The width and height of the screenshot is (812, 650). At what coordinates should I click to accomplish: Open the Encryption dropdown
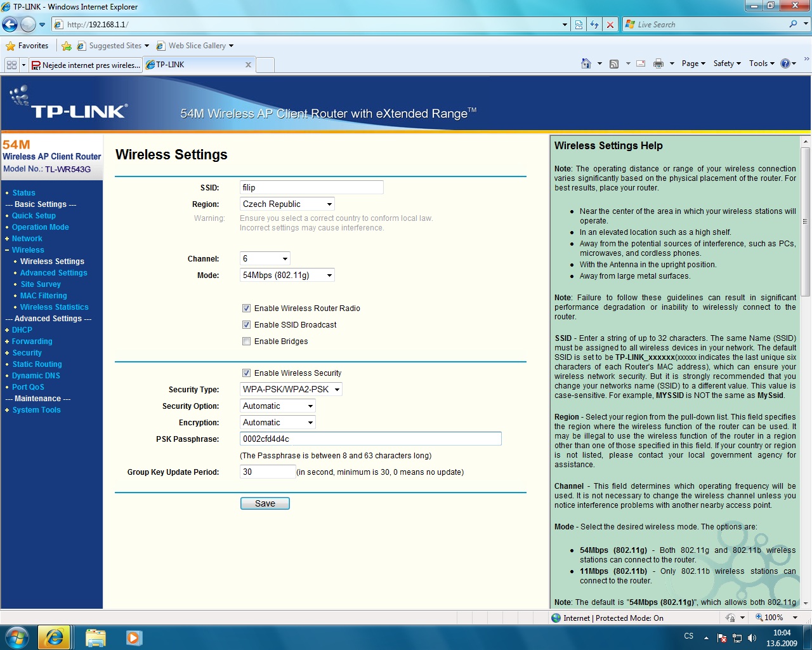coord(278,423)
